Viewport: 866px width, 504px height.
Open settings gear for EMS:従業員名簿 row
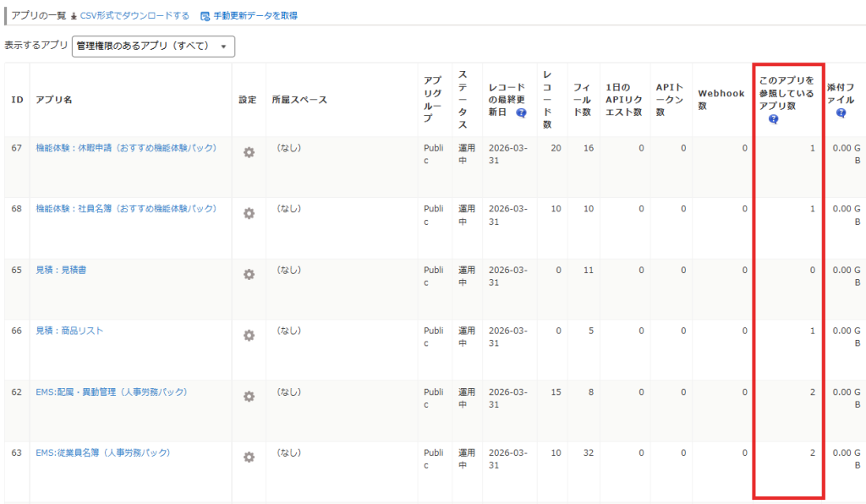[x=249, y=457]
